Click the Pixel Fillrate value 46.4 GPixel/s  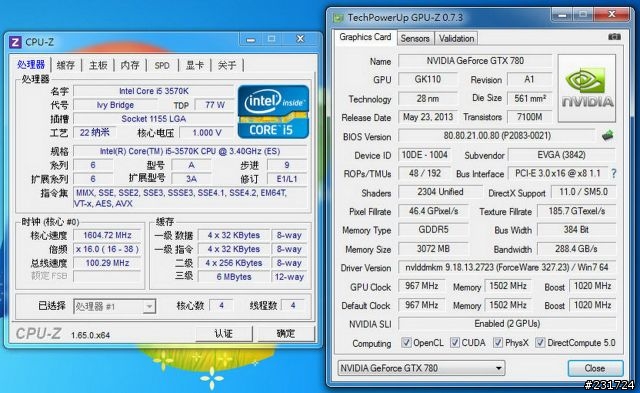pyautogui.click(x=433, y=211)
